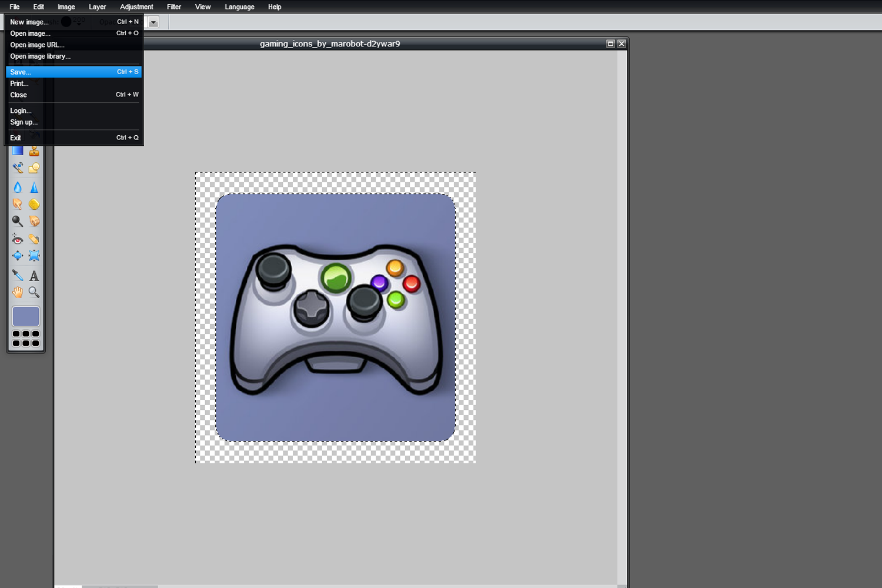
Task: Open the File menu
Action: pos(15,7)
